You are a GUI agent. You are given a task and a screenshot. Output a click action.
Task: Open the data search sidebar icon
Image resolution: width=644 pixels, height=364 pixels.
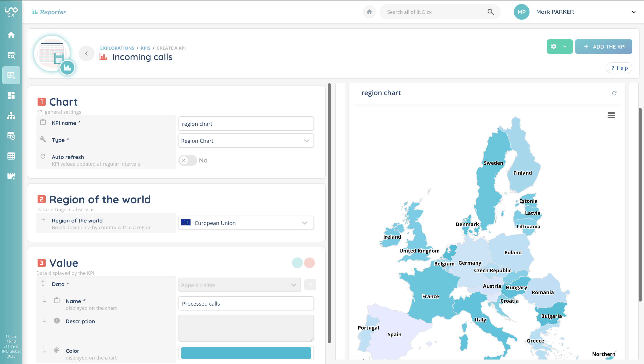[11, 55]
